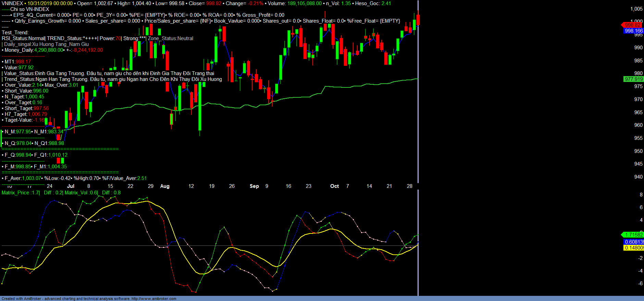Select the Aug label on date axis
Screen dimensions: 644x301
[165, 186]
